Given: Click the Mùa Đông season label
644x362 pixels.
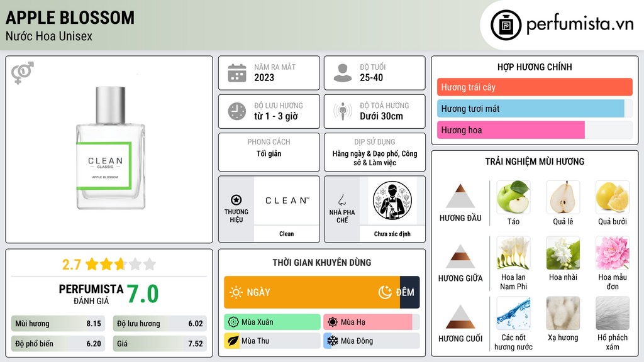Looking at the screenshot, I should click(x=357, y=341).
